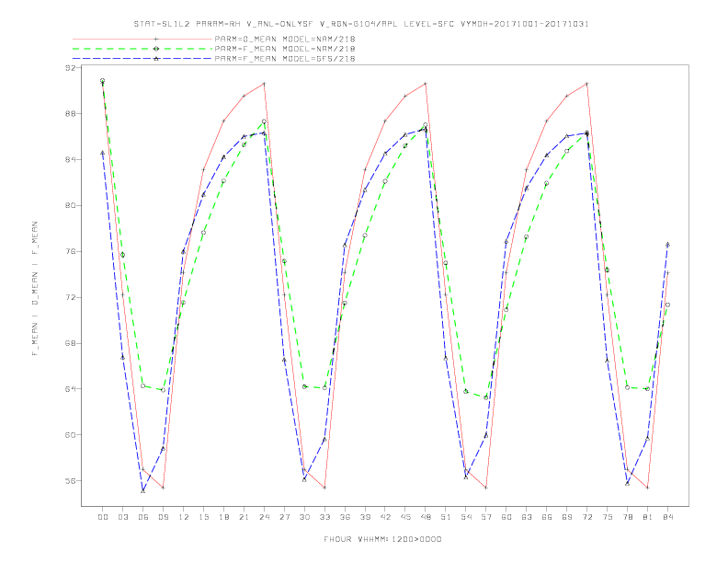Click forecast hour tick 66 on x-axis

point(547,517)
